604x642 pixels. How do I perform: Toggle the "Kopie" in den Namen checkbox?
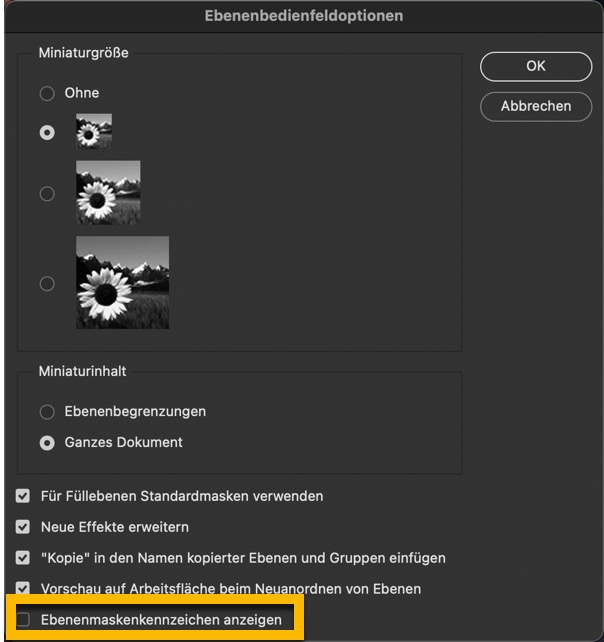tap(23, 558)
